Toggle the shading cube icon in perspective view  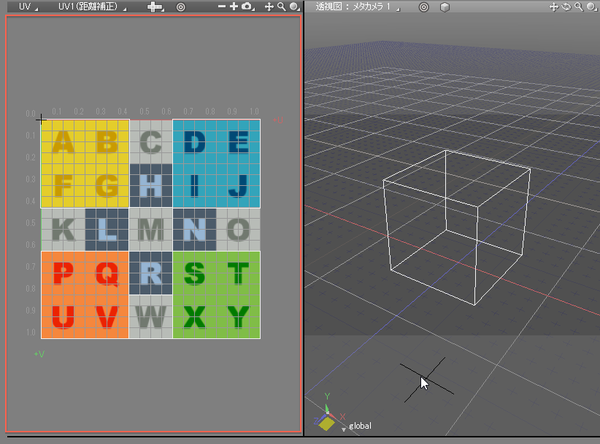click(444, 6)
